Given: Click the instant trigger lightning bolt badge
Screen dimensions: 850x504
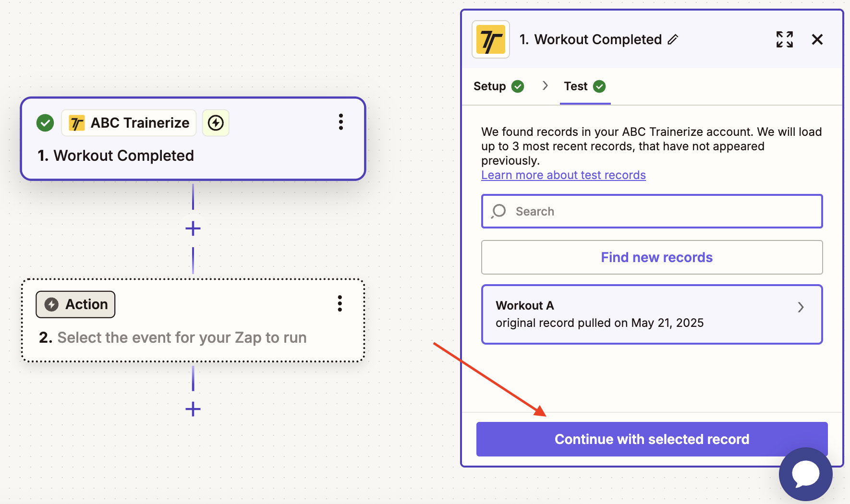Looking at the screenshot, I should [216, 123].
